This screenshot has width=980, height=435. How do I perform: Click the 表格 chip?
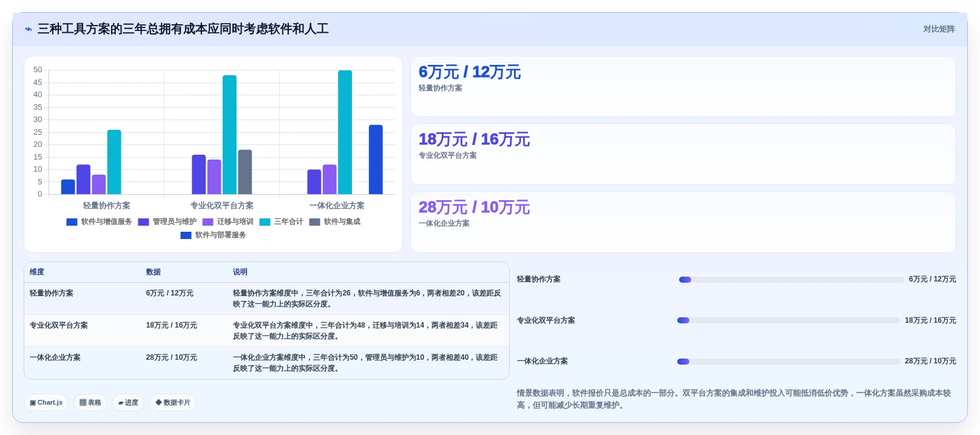(x=90, y=403)
